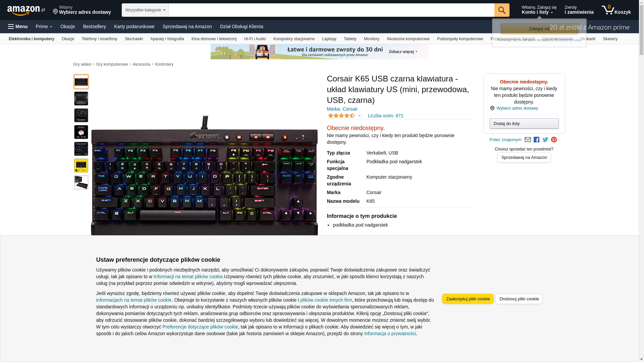The image size is (644, 362).
Task: Focus the Amazon search input field
Action: pyautogui.click(x=331, y=10)
